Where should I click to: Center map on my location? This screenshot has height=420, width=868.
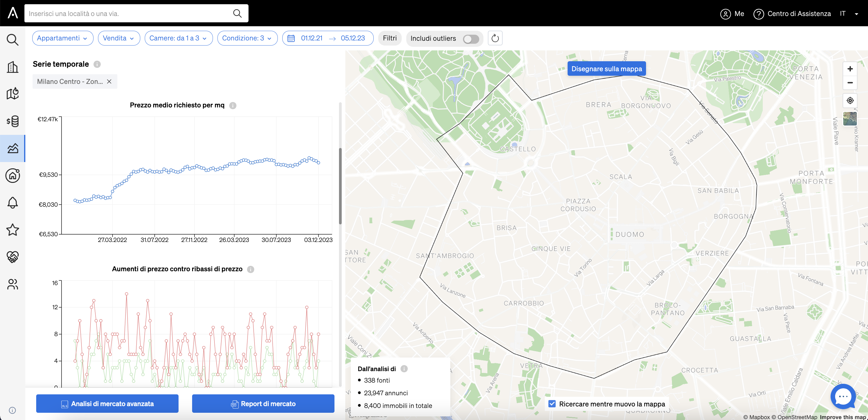pyautogui.click(x=850, y=100)
